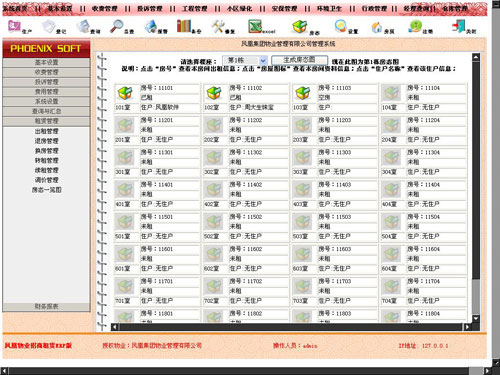Viewport: 500px width, 375px height.
Task: Click greyed house icon for room 11201
Action: (125, 126)
